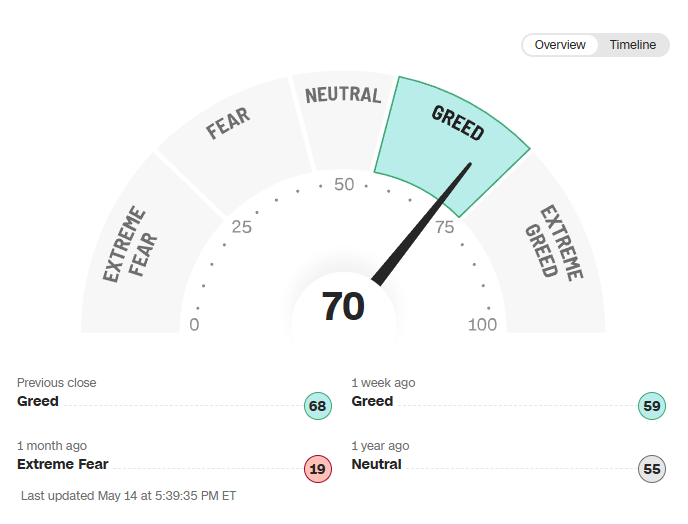This screenshot has height=524, width=688.
Task: Click the Previous close Greed label
Action: pos(38,401)
